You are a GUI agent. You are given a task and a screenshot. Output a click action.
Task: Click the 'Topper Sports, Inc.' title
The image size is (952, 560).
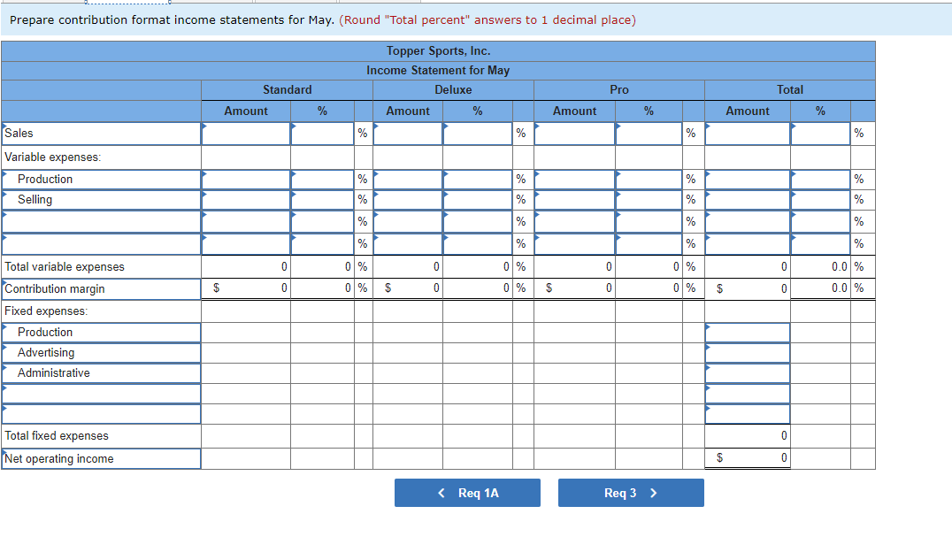(438, 51)
